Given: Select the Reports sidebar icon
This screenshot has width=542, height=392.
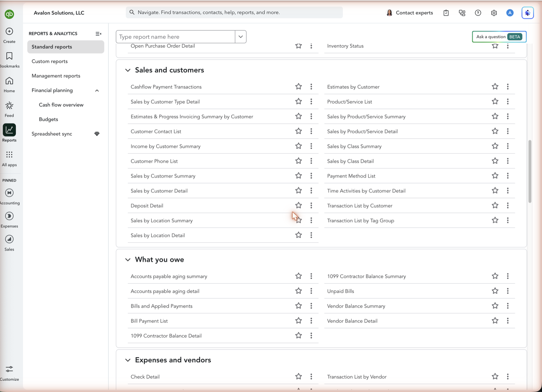Looking at the screenshot, I should [9, 130].
